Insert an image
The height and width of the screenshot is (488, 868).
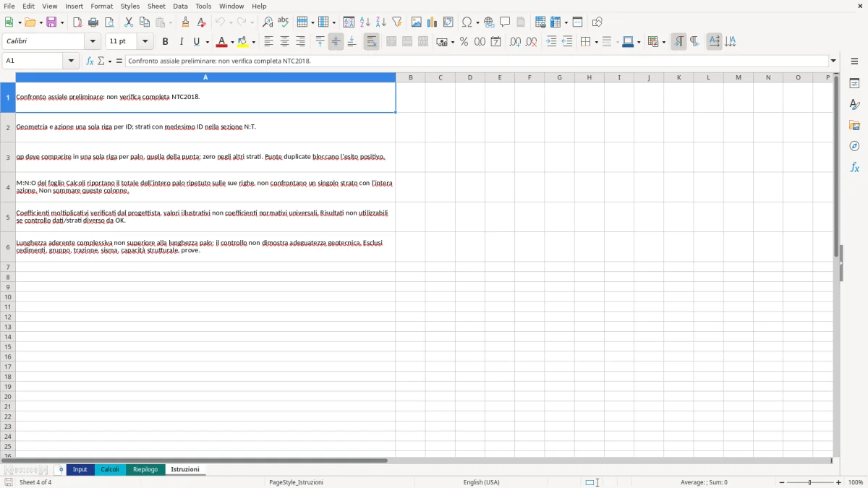[417, 22]
